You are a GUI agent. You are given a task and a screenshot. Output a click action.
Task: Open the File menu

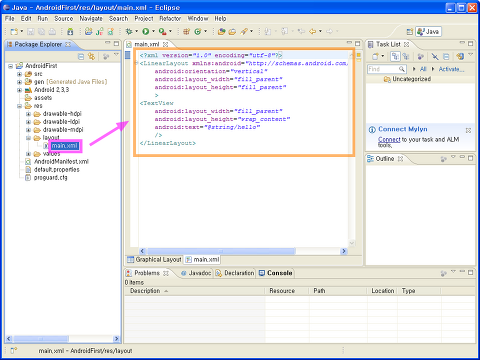(x=10, y=19)
